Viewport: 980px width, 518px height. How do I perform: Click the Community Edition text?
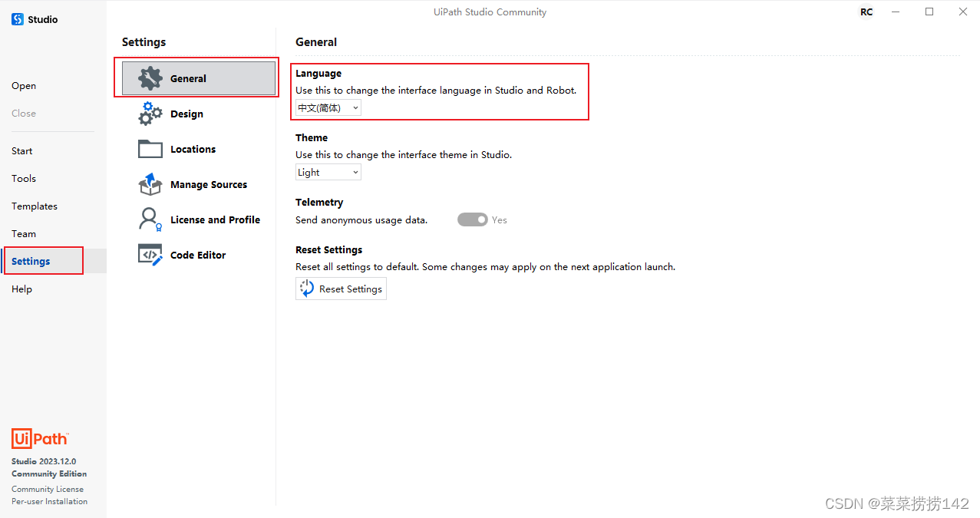click(49, 474)
